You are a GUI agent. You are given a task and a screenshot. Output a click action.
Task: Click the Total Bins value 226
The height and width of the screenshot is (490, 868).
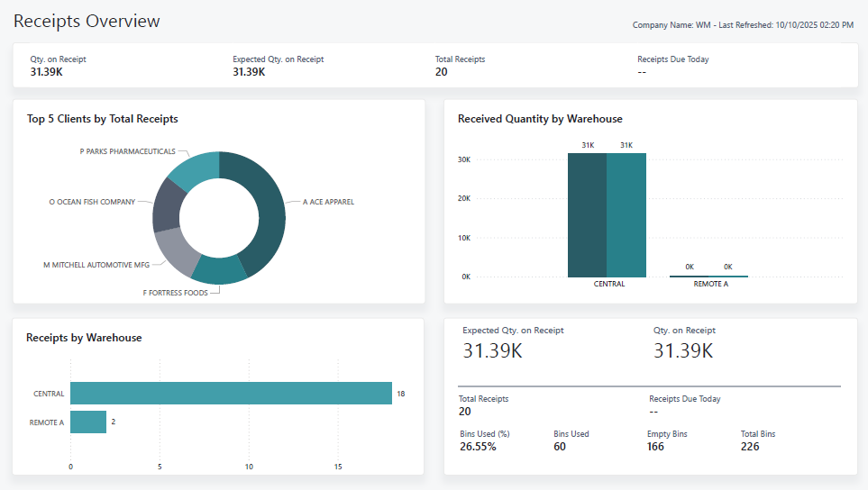[x=751, y=447]
